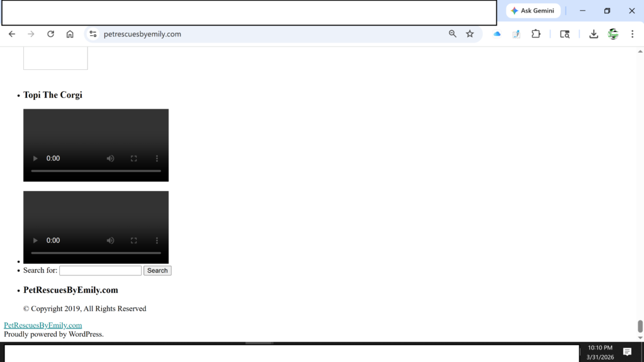Mute the first video's volume
The width and height of the screenshot is (644, 362).
click(111, 158)
